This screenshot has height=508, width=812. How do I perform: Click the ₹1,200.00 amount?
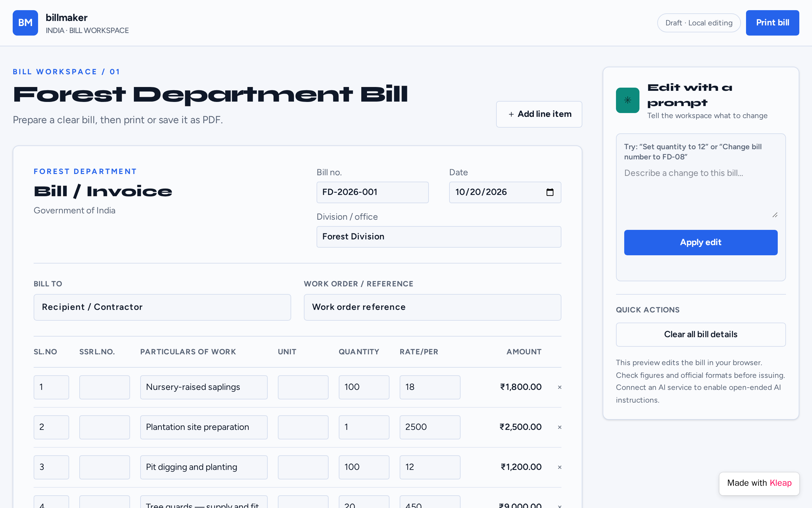pyautogui.click(x=521, y=467)
